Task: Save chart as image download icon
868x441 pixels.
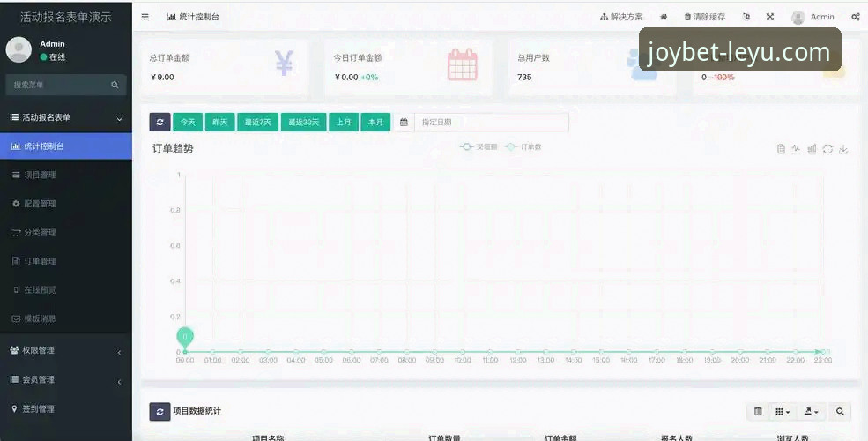Action: [843, 149]
